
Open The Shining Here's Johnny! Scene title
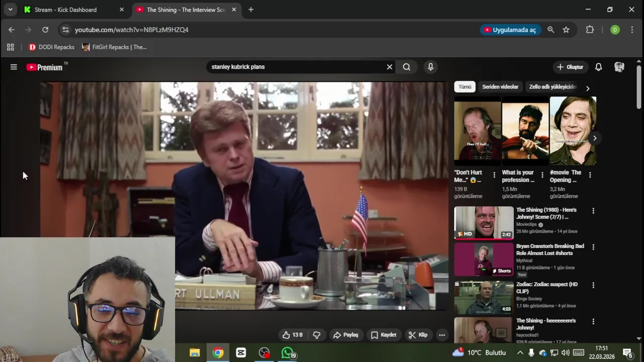[547, 213]
